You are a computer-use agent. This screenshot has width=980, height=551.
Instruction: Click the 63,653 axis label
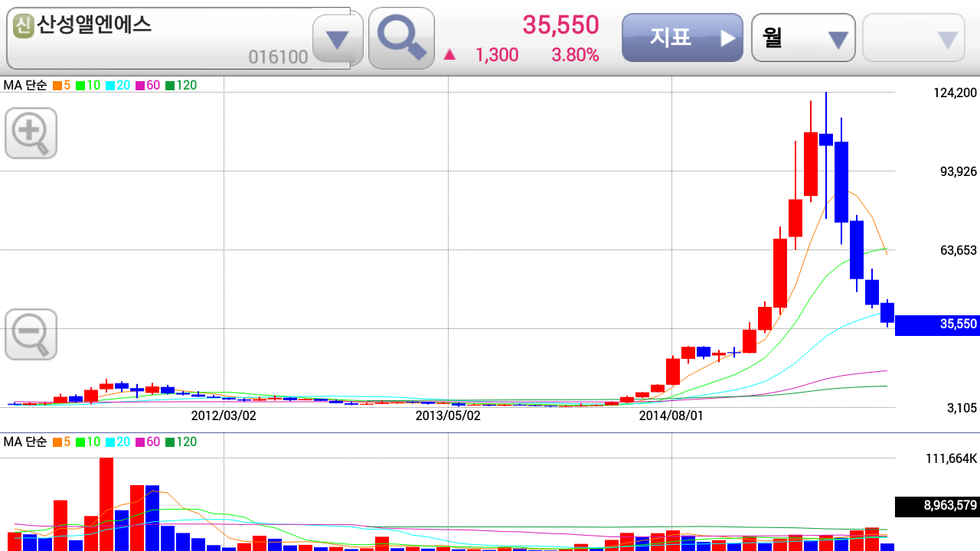pyautogui.click(x=959, y=250)
